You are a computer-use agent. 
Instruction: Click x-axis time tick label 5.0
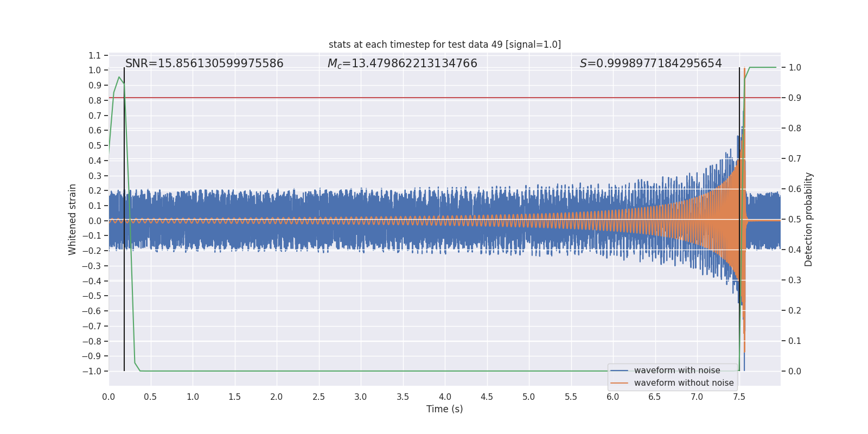click(x=529, y=397)
